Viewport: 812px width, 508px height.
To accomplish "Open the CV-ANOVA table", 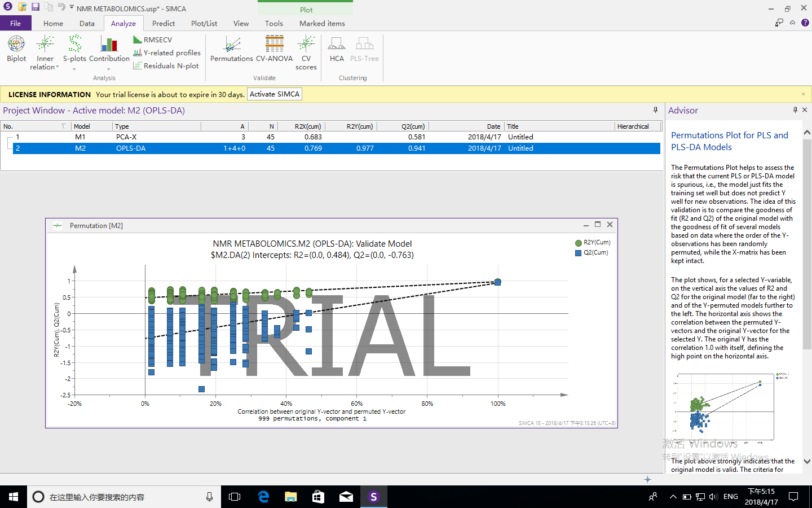I will click(x=274, y=49).
